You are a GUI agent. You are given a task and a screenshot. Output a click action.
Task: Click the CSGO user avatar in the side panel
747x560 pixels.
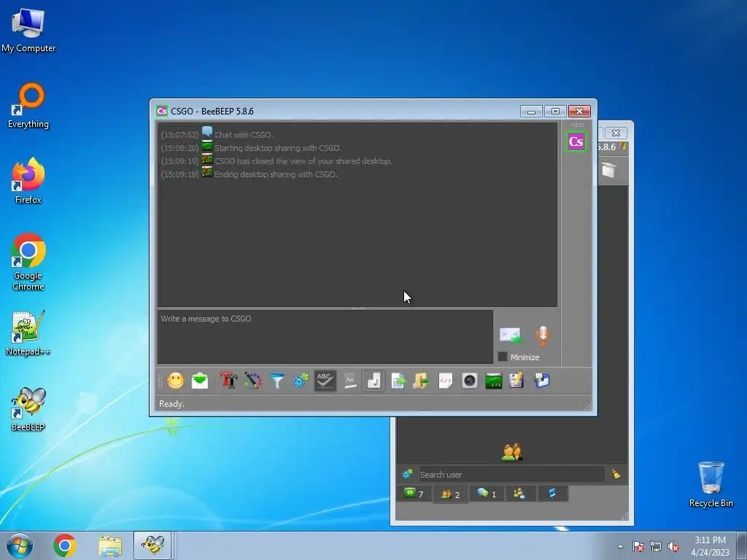(576, 142)
